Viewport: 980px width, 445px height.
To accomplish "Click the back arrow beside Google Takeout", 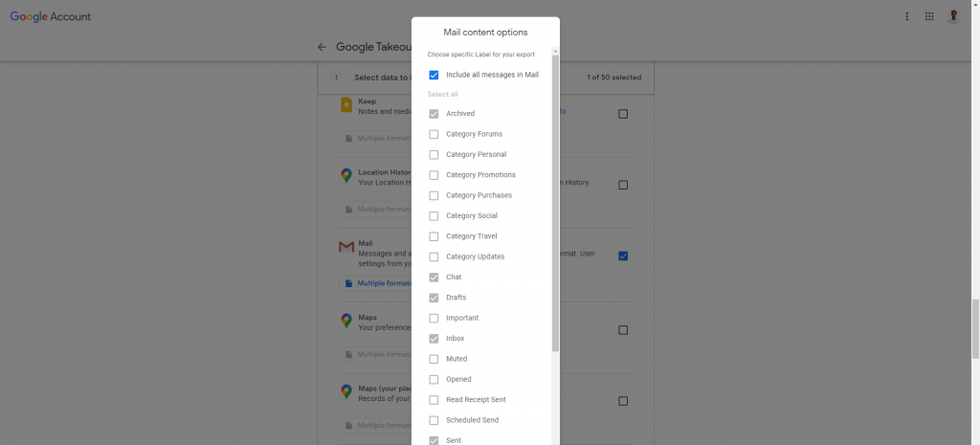I will tap(322, 47).
